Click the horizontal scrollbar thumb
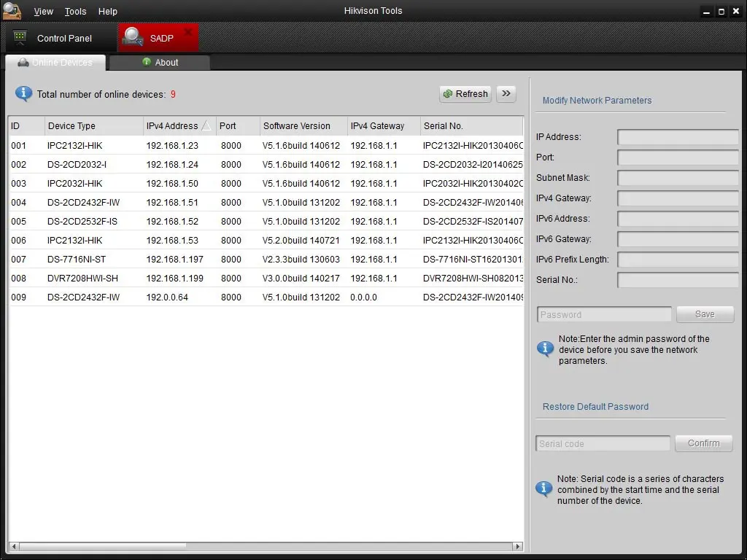Screen dimensions: 747x560 (102, 546)
